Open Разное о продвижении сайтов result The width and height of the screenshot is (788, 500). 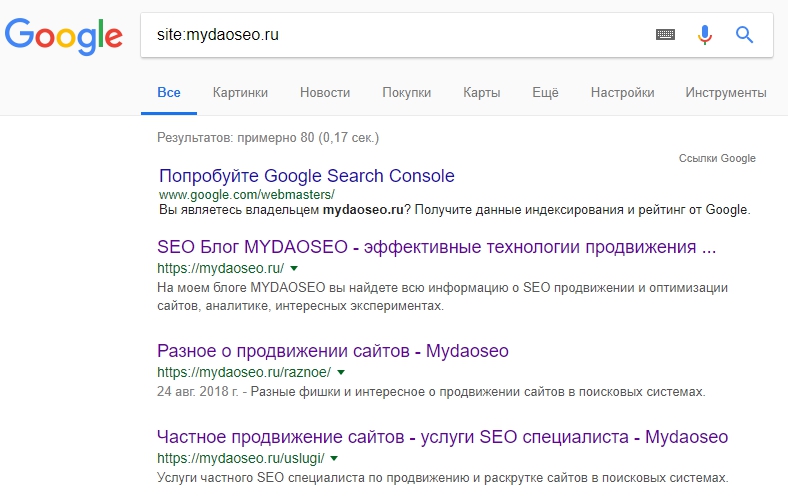click(333, 351)
